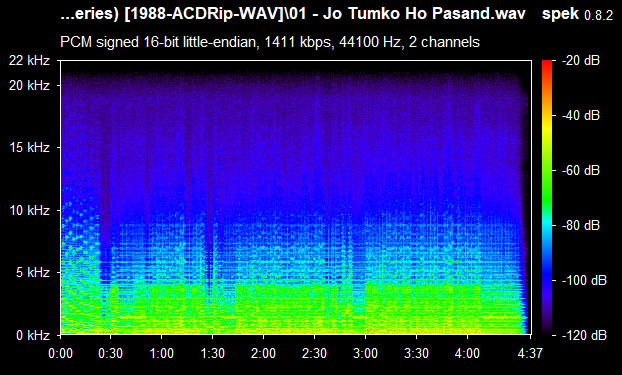Image resolution: width=622 pixels, height=375 pixels.
Task: Click the 4:00 time axis label
Action: tap(467, 353)
